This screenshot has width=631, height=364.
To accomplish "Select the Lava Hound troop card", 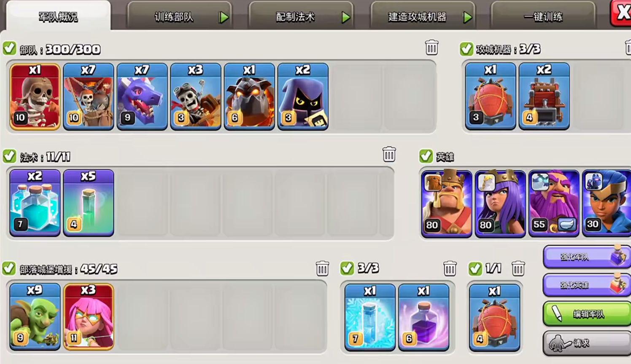I will pyautogui.click(x=249, y=96).
